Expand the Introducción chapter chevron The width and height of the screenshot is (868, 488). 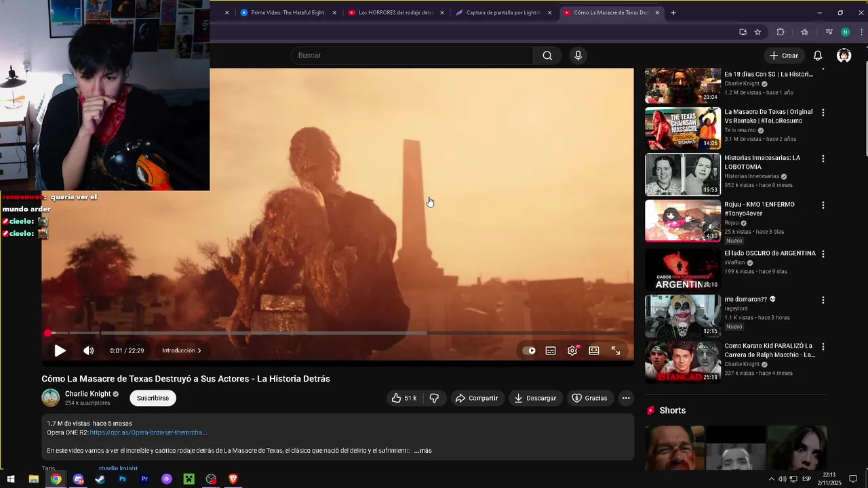coord(199,350)
